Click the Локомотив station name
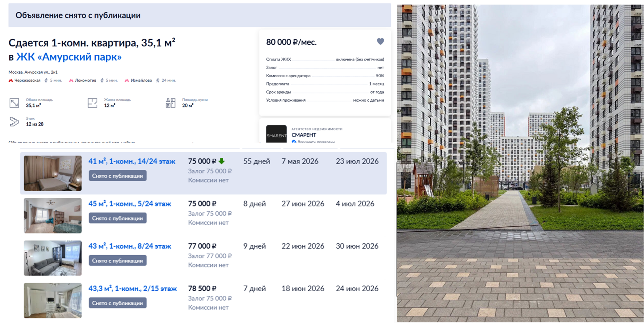This screenshot has height=323, width=644. click(x=85, y=81)
